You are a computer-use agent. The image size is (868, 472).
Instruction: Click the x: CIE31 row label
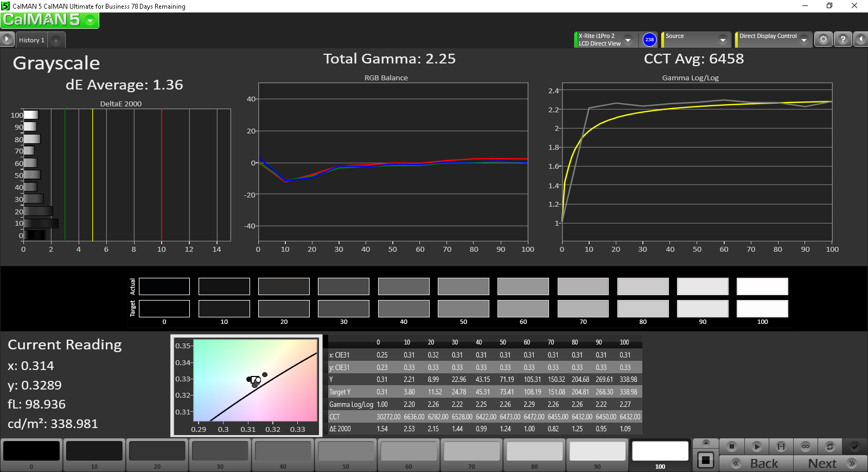pyautogui.click(x=340, y=355)
